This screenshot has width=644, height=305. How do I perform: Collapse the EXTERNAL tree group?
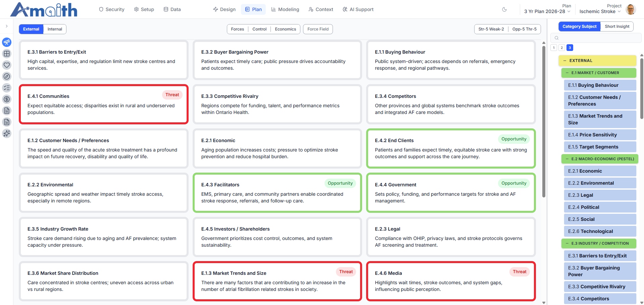point(565,61)
